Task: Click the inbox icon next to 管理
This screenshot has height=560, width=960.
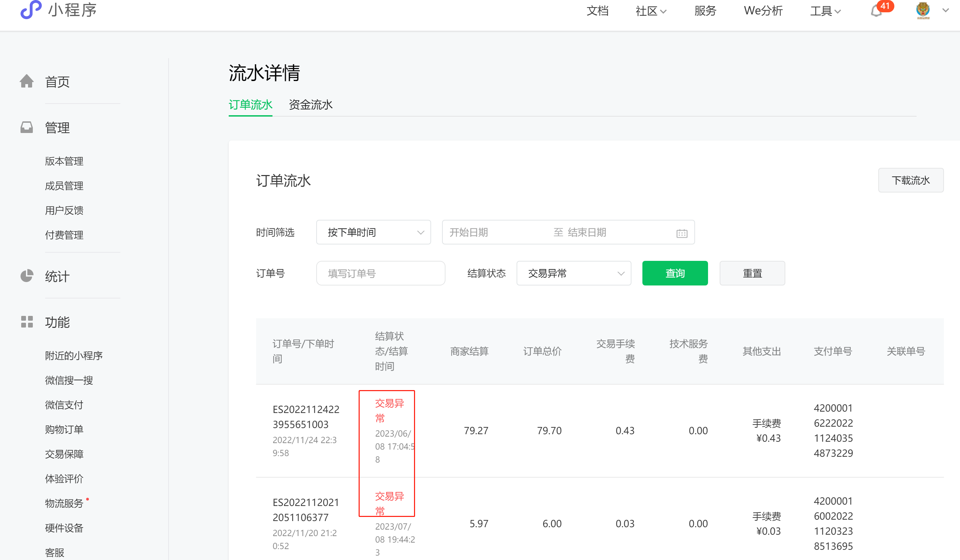Action: coord(27,127)
